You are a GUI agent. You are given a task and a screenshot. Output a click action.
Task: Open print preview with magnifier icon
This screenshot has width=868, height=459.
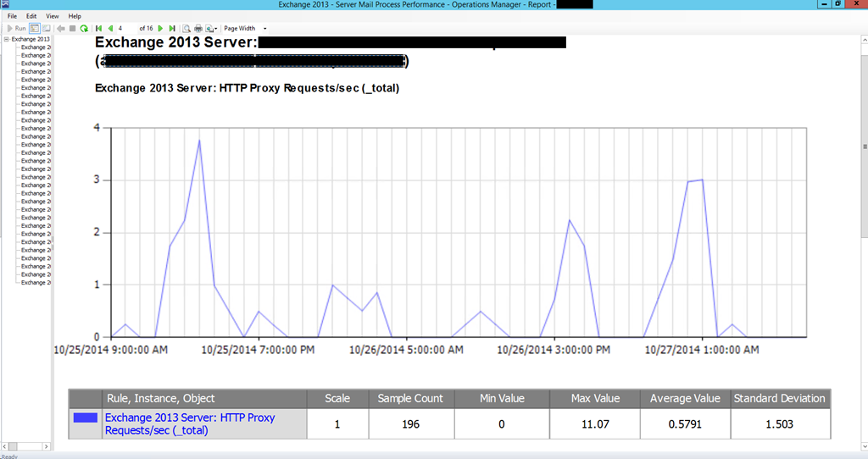pyautogui.click(x=186, y=28)
